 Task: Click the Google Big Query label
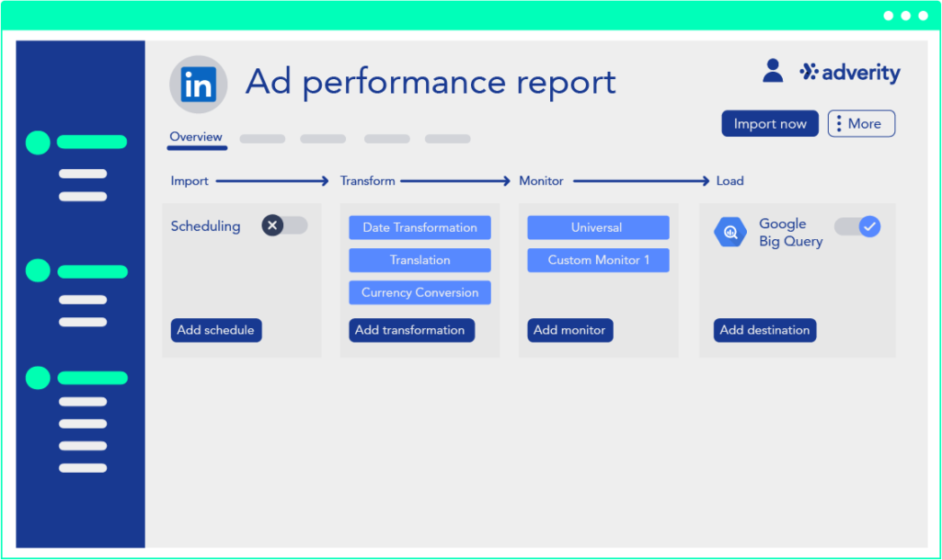(790, 233)
